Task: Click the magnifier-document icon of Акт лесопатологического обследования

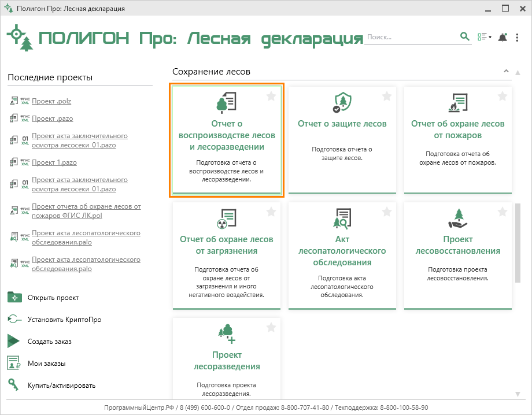Action: [x=342, y=218]
